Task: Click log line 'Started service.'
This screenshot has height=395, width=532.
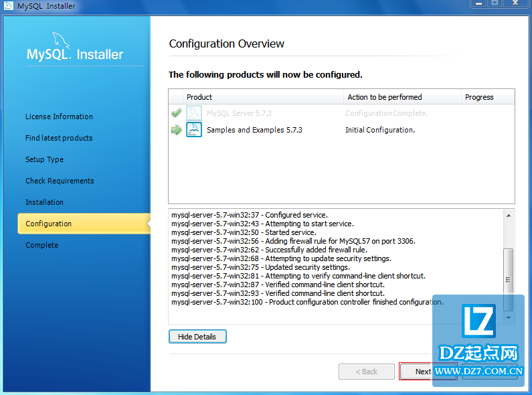Action: (244, 232)
